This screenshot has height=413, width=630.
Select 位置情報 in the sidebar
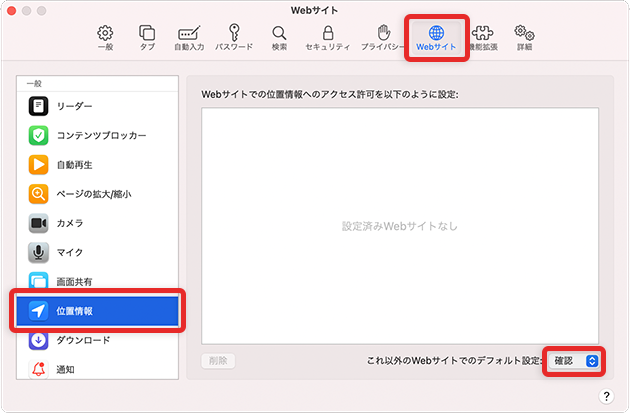97,311
